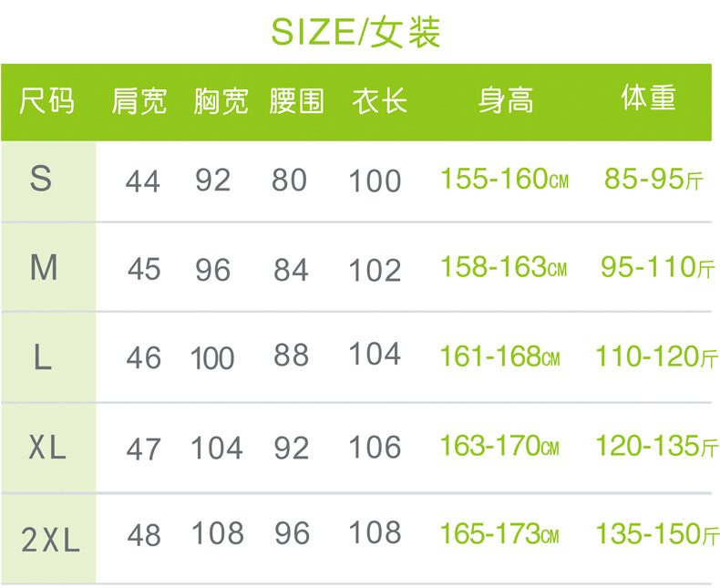Select the 身高 column header

[506, 100]
